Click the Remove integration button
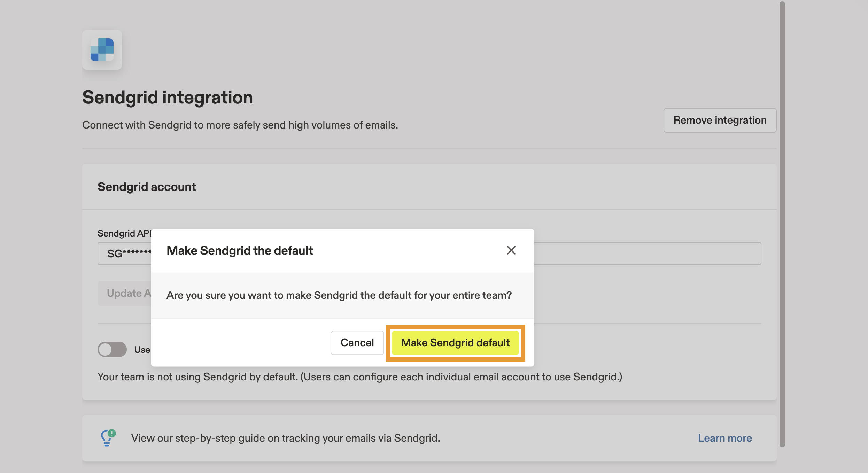Image resolution: width=868 pixels, height=473 pixels. 720,120
